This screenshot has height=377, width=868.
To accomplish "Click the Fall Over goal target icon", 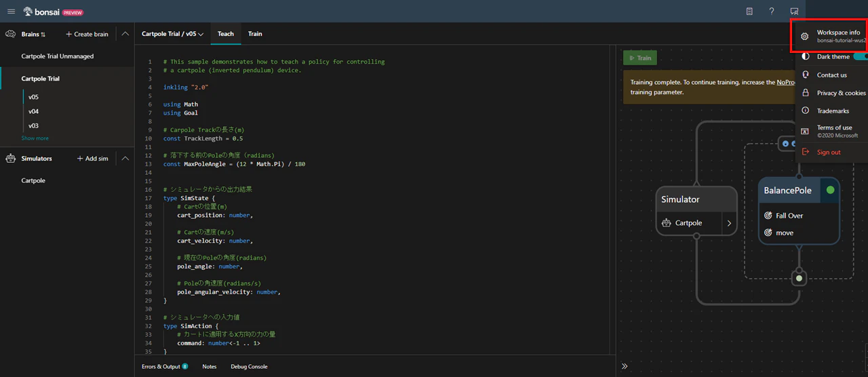I will tap(768, 216).
